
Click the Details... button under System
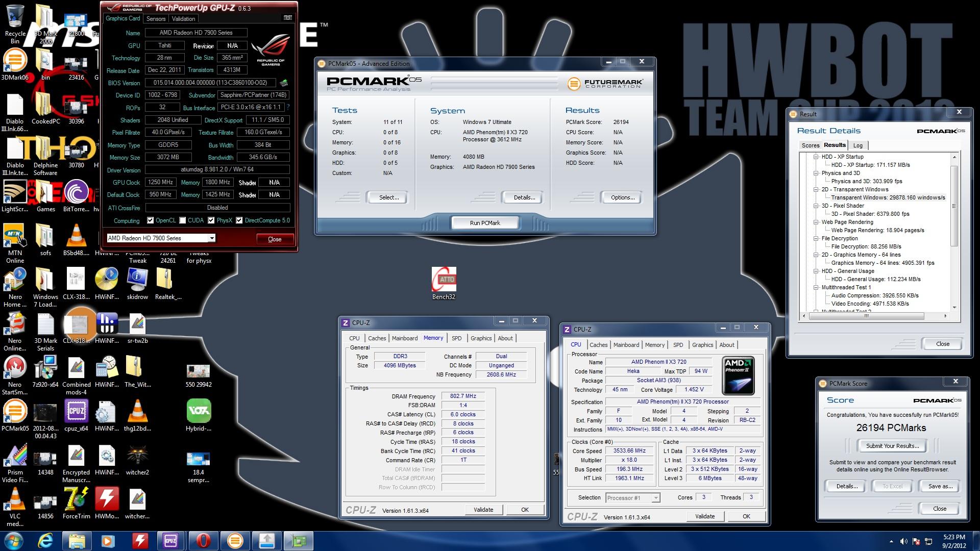(x=524, y=197)
